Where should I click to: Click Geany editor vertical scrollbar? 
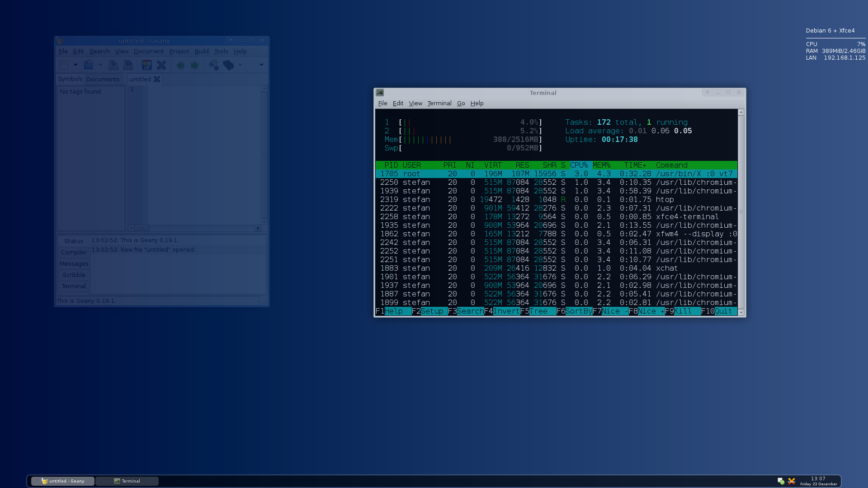pyautogui.click(x=264, y=155)
